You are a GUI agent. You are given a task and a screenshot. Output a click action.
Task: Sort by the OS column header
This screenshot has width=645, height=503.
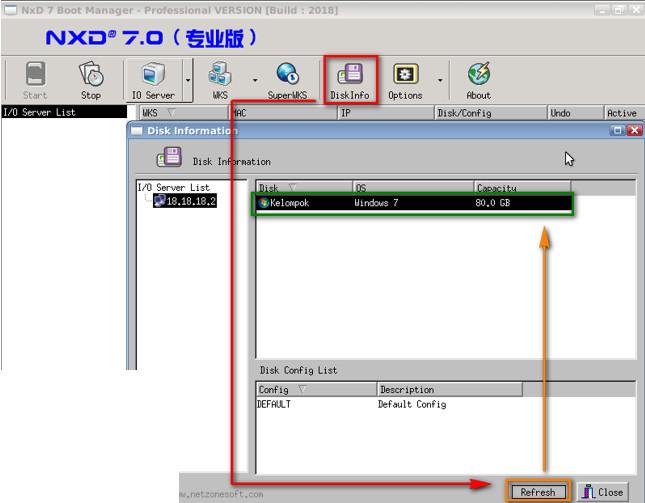point(413,188)
